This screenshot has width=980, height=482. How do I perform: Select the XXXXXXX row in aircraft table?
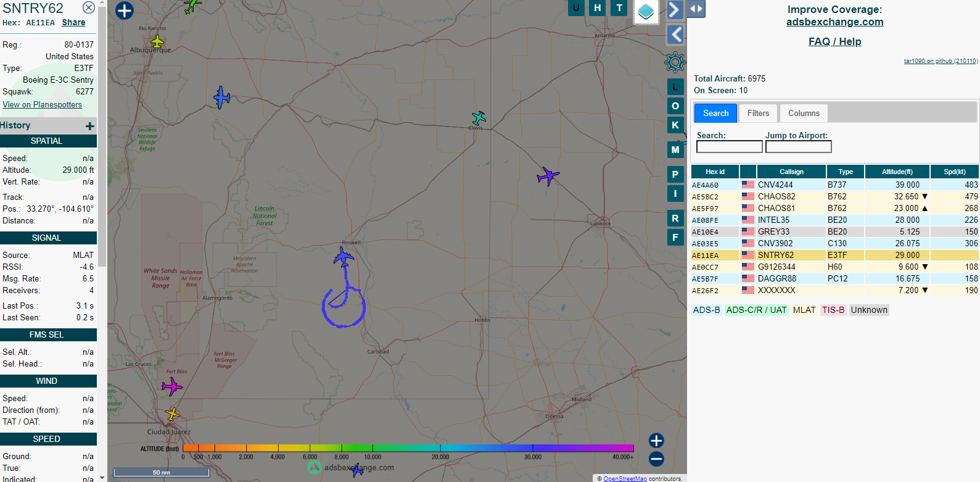point(834,290)
